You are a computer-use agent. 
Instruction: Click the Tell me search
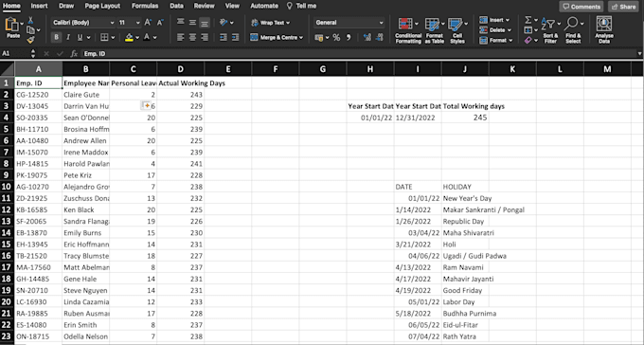(x=301, y=6)
